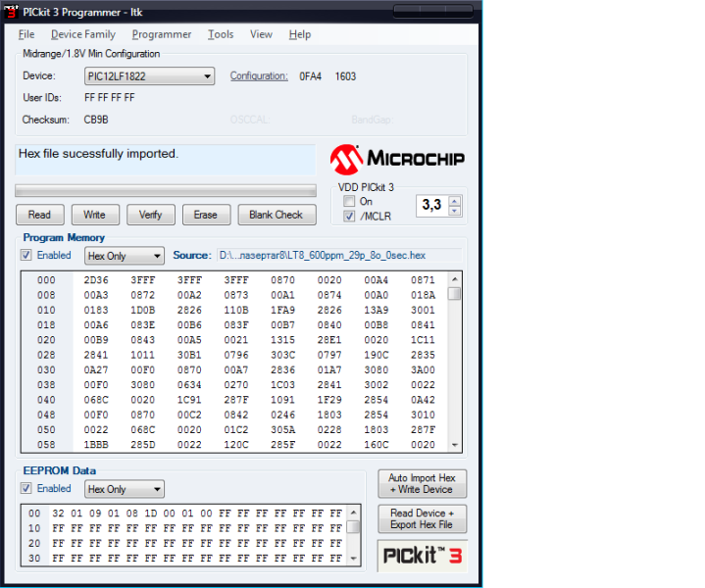Decrease VDD voltage with the down arrow

(455, 211)
